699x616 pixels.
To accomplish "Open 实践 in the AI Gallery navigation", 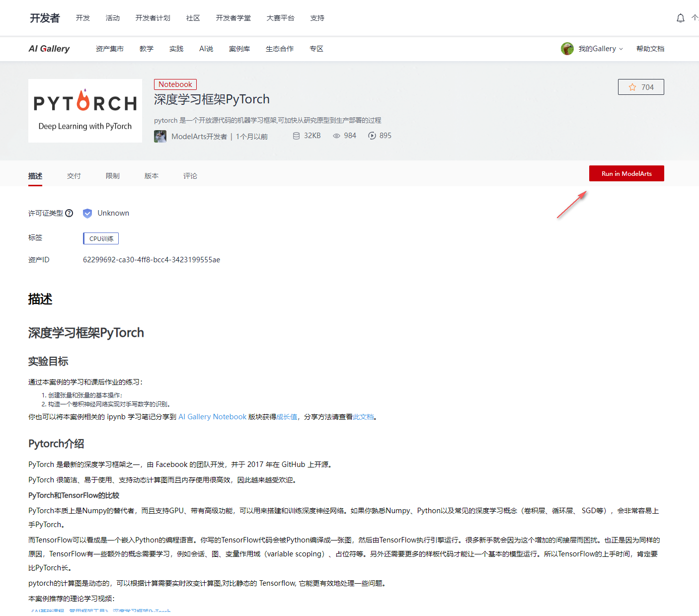I will point(176,49).
